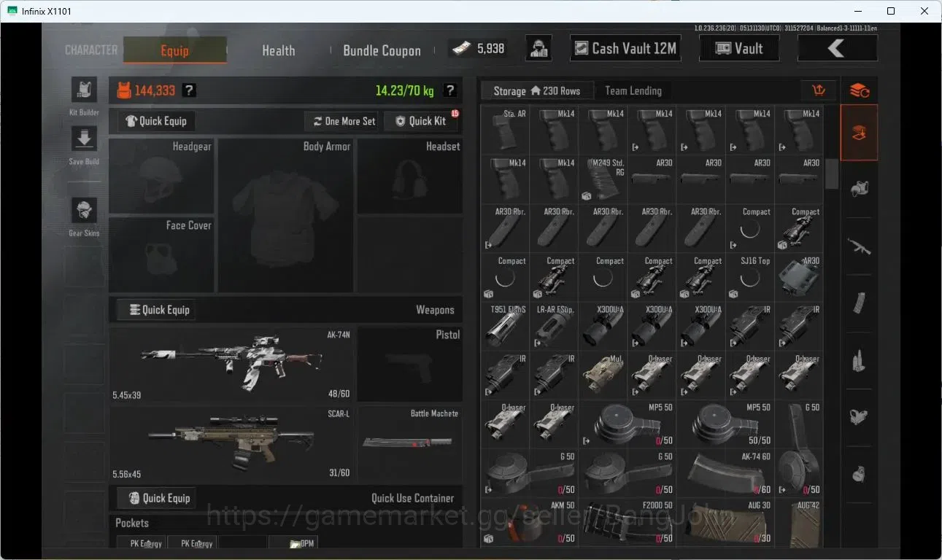This screenshot has height=560, width=942.
Task: Select the tan Mul. laser device item
Action: tap(603, 374)
